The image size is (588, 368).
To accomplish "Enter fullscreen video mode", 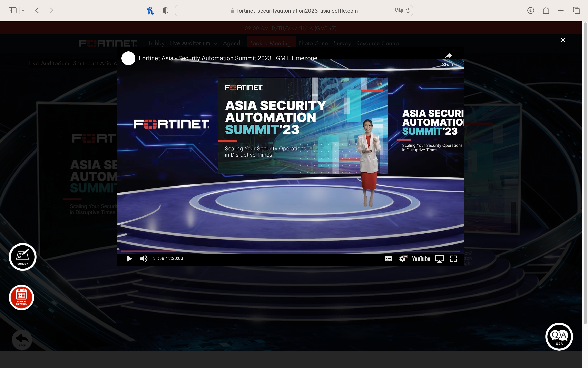I will click(453, 259).
